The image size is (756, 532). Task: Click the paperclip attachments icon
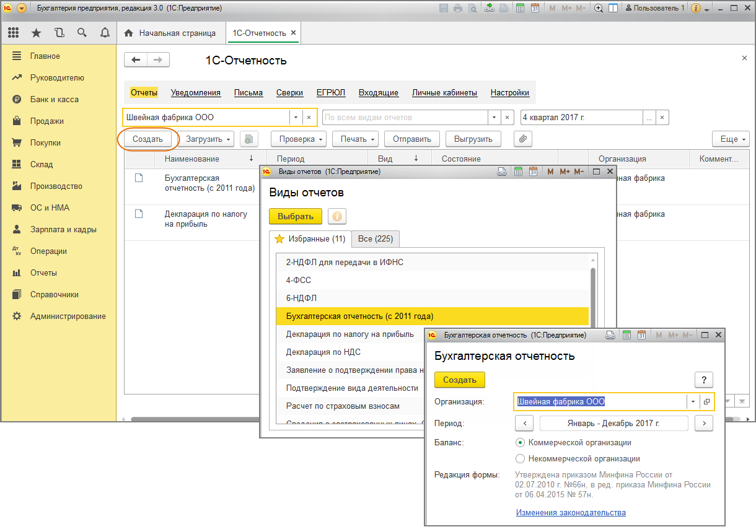(x=523, y=139)
